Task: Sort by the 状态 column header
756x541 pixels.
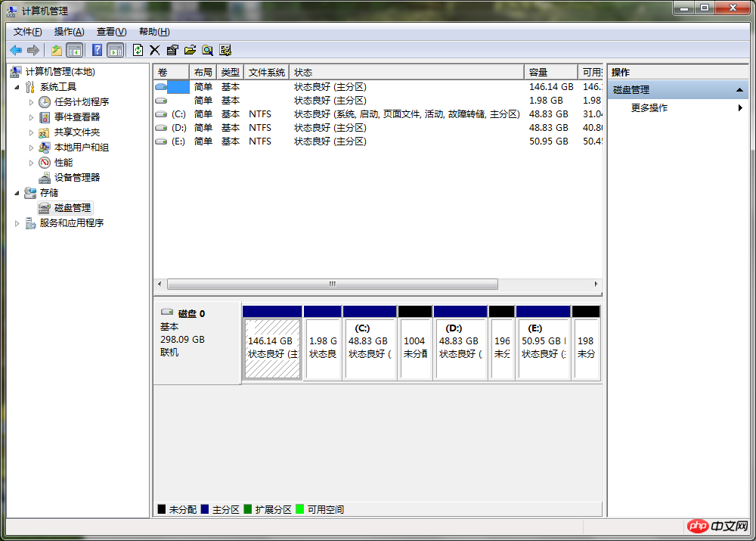Action: 407,73
